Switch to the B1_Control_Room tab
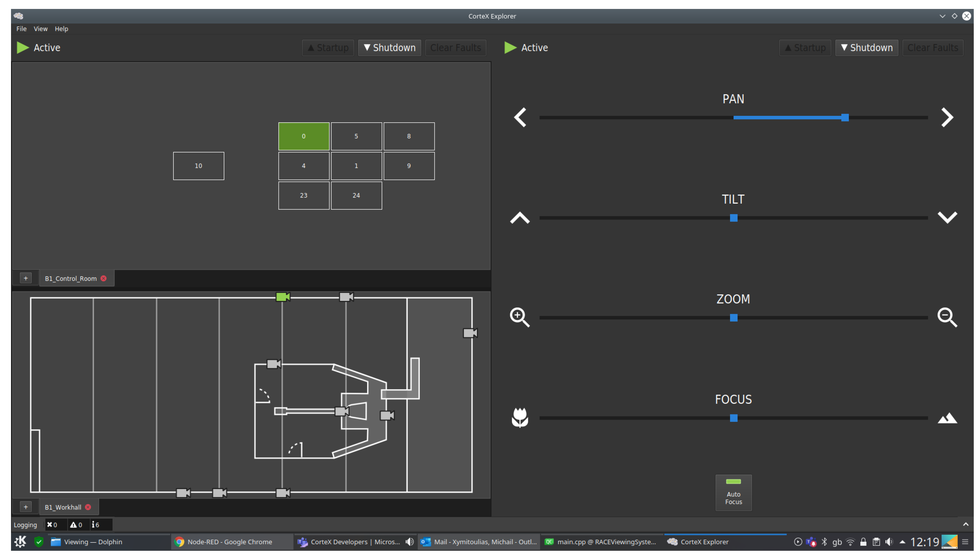The width and height of the screenshot is (980, 560). coord(70,278)
